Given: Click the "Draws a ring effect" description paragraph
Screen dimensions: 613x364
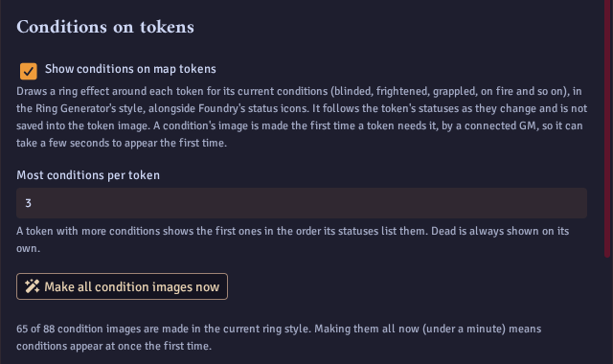Looking at the screenshot, I should pyautogui.click(x=302, y=117).
